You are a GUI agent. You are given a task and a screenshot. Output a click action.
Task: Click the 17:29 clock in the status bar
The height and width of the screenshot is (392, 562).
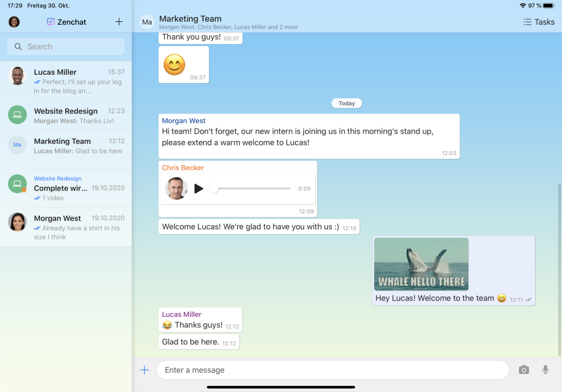[x=15, y=6]
